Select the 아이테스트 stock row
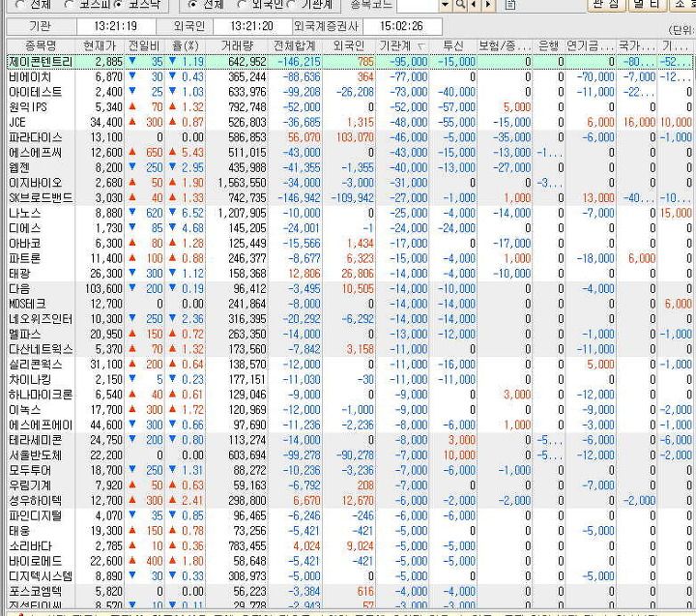 click(x=348, y=92)
